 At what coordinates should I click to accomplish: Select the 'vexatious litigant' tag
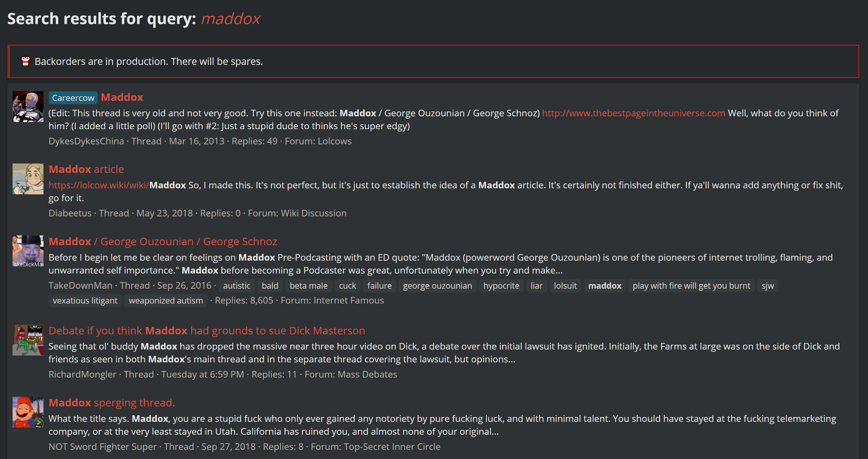click(85, 301)
